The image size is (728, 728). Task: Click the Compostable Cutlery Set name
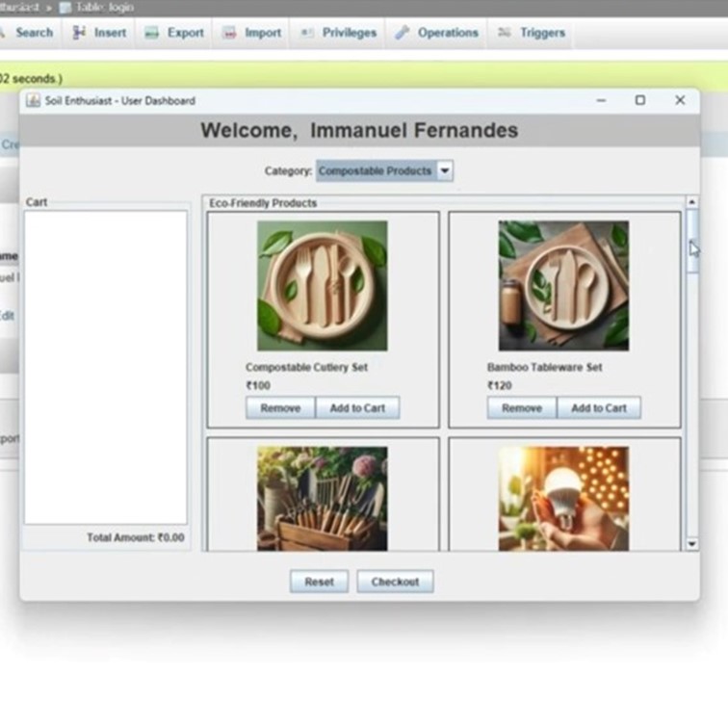306,367
